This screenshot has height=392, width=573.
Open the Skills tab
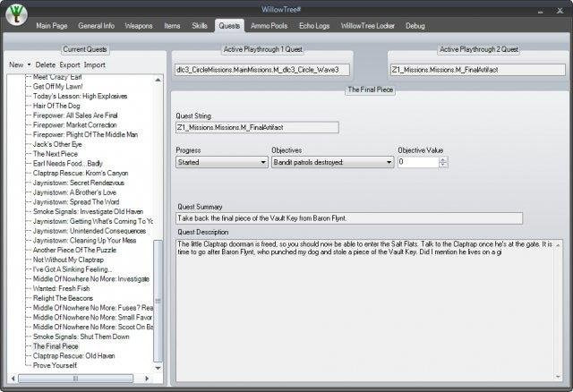pos(199,26)
